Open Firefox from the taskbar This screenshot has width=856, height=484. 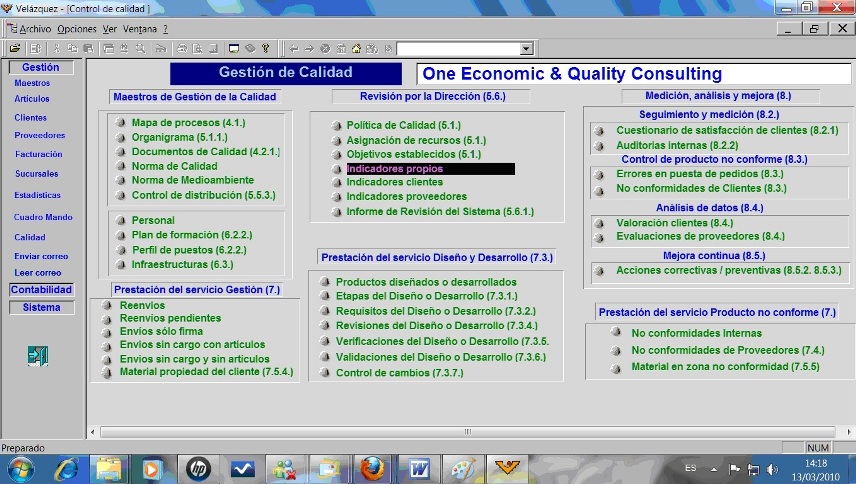[x=372, y=469]
